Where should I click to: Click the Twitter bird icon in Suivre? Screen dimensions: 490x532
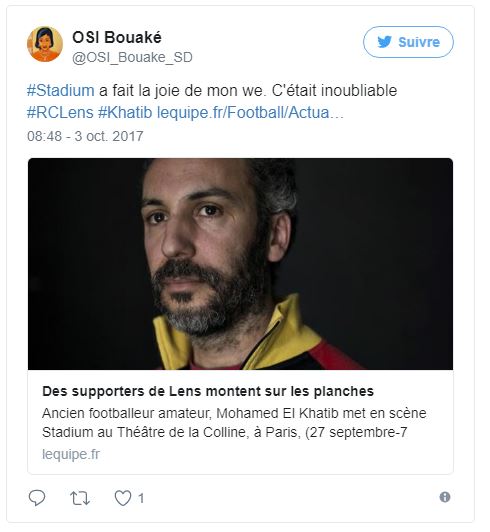(385, 42)
